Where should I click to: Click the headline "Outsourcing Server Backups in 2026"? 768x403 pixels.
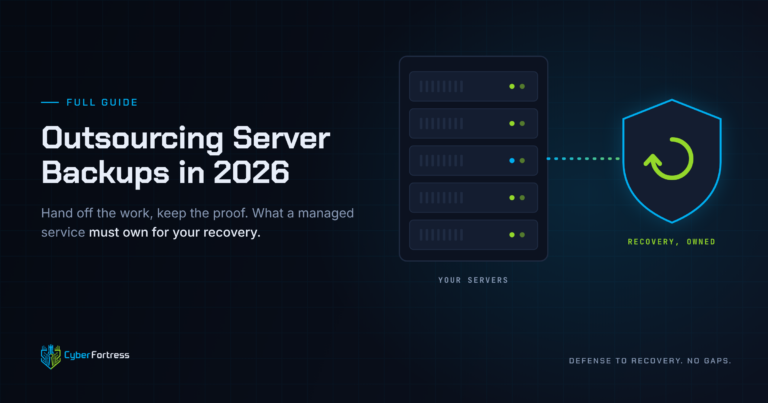(186, 155)
